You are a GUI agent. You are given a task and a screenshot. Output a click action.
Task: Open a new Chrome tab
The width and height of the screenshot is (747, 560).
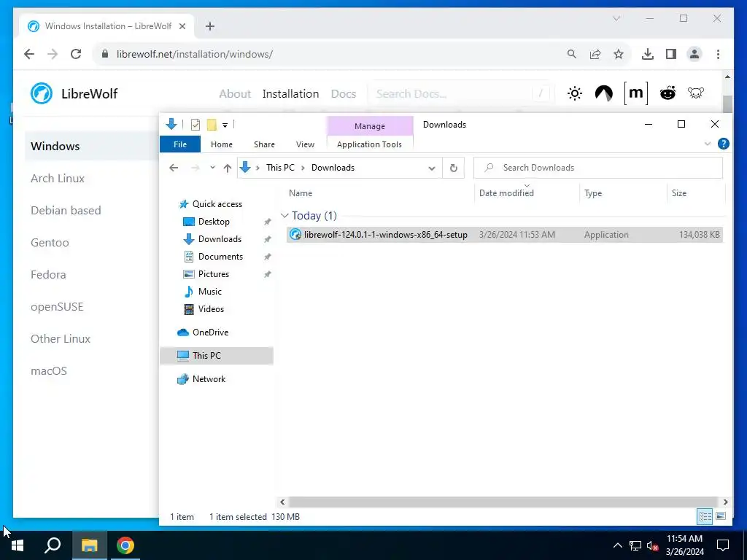[x=210, y=26]
